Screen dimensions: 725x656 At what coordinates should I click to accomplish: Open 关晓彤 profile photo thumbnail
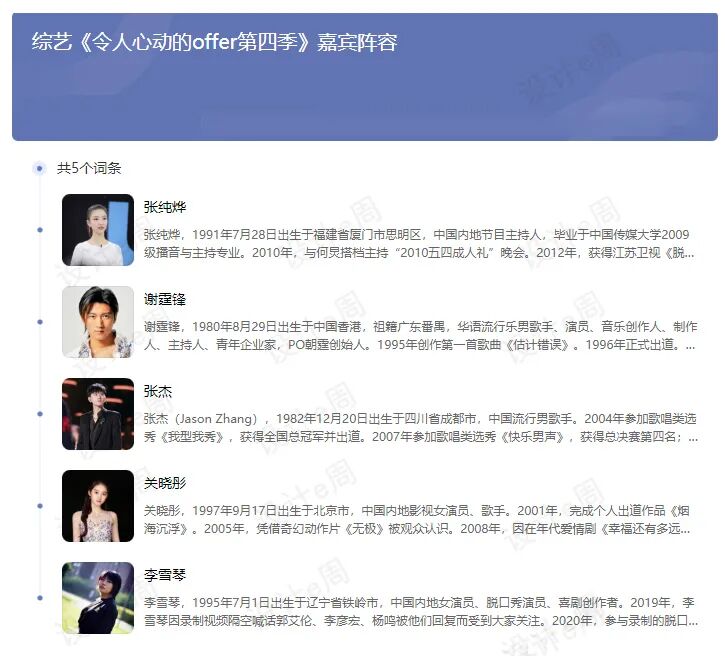coord(98,506)
